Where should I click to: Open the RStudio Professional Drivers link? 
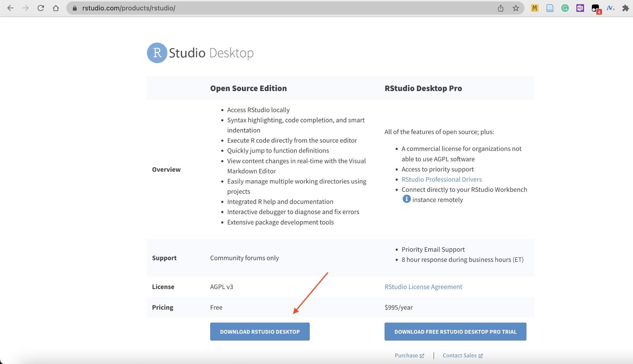pyautogui.click(x=442, y=179)
